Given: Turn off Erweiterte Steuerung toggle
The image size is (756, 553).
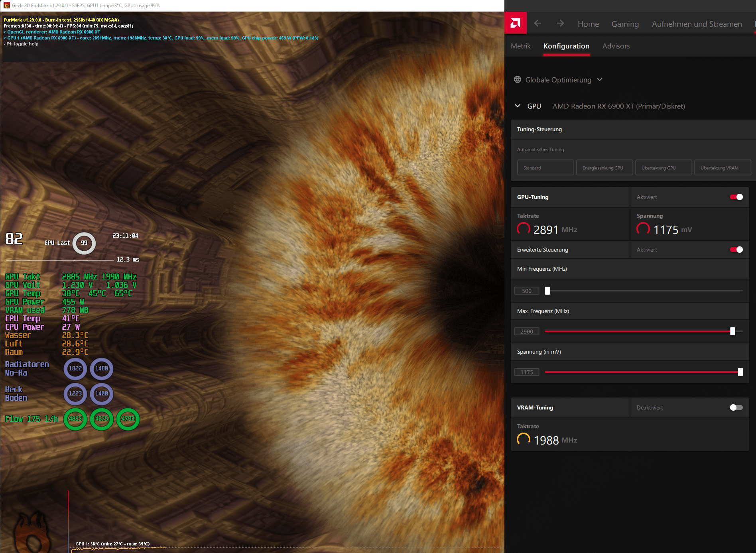Looking at the screenshot, I should click(x=736, y=250).
